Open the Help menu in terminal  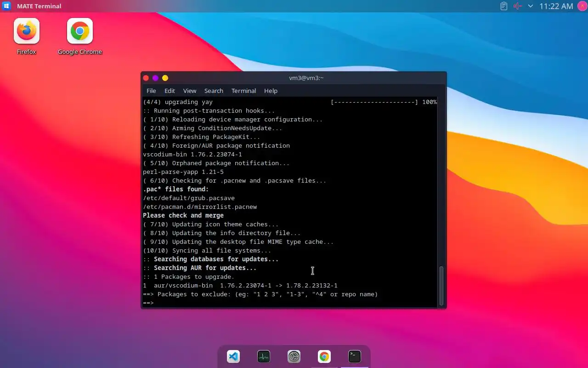click(x=271, y=91)
